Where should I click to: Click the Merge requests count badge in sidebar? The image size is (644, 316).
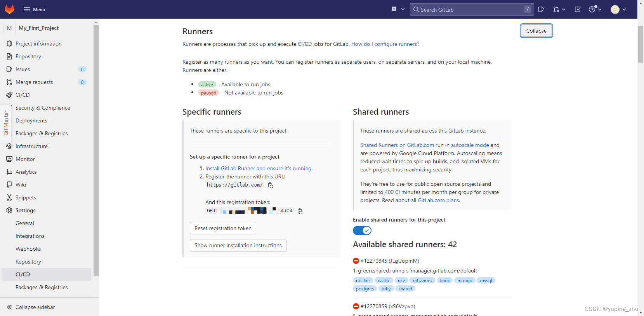(x=82, y=82)
